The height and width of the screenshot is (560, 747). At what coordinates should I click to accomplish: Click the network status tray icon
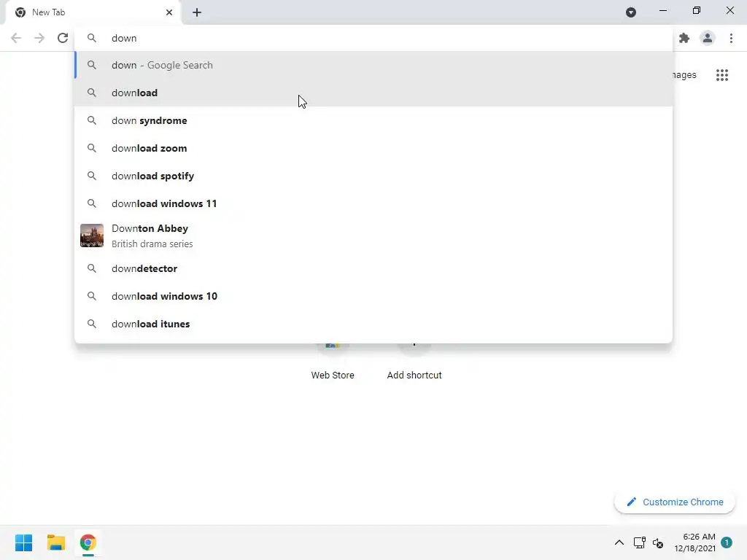pyautogui.click(x=639, y=542)
